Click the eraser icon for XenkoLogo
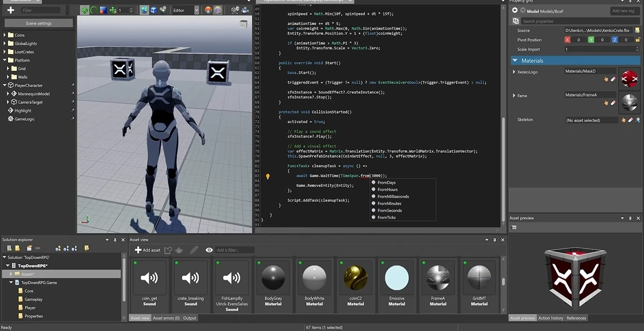This screenshot has width=644, height=331. click(x=613, y=79)
